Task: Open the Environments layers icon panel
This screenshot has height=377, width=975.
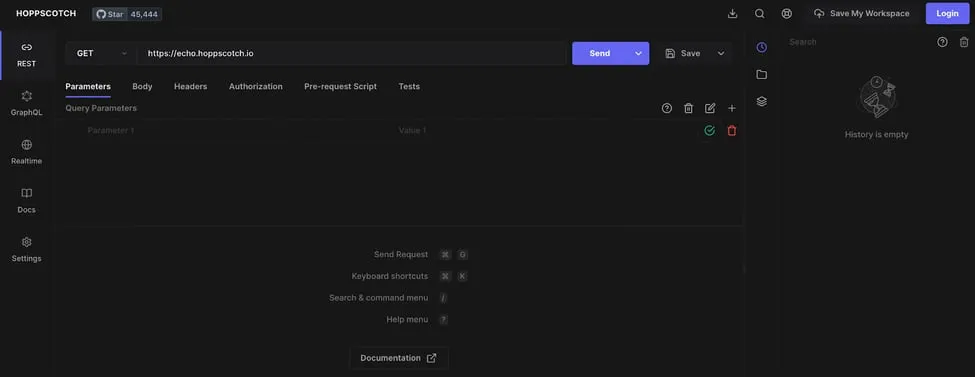Action: point(762,101)
